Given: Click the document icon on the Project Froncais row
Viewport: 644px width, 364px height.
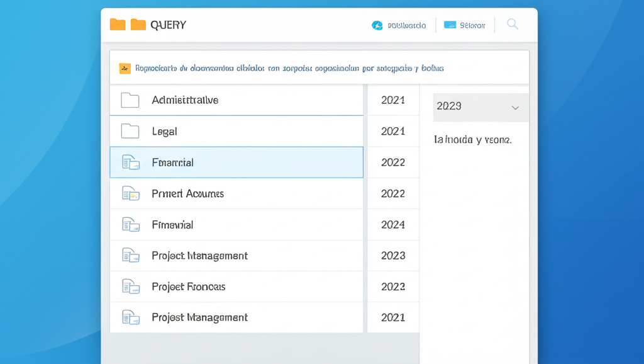Looking at the screenshot, I should tap(130, 287).
